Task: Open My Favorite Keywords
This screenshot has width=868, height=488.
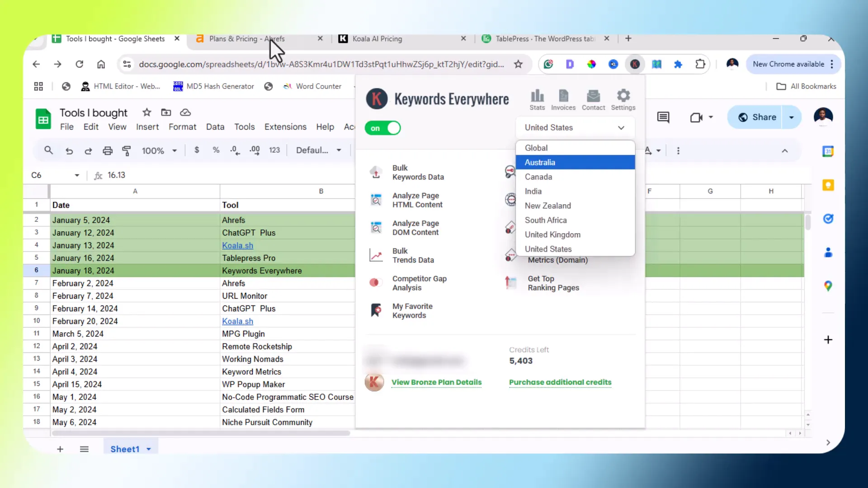Action: (401, 311)
